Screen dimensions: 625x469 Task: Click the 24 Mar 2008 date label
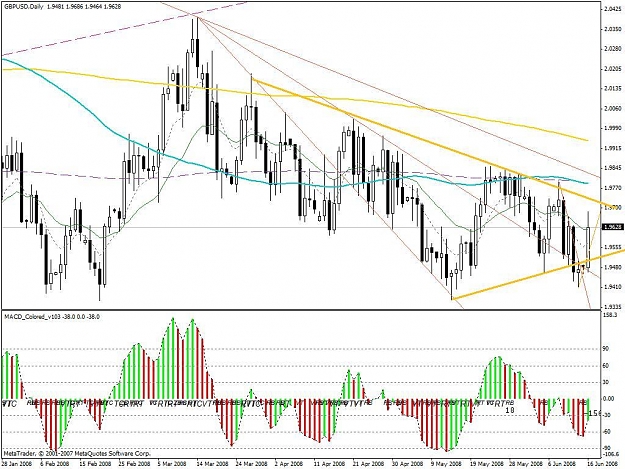251,464
